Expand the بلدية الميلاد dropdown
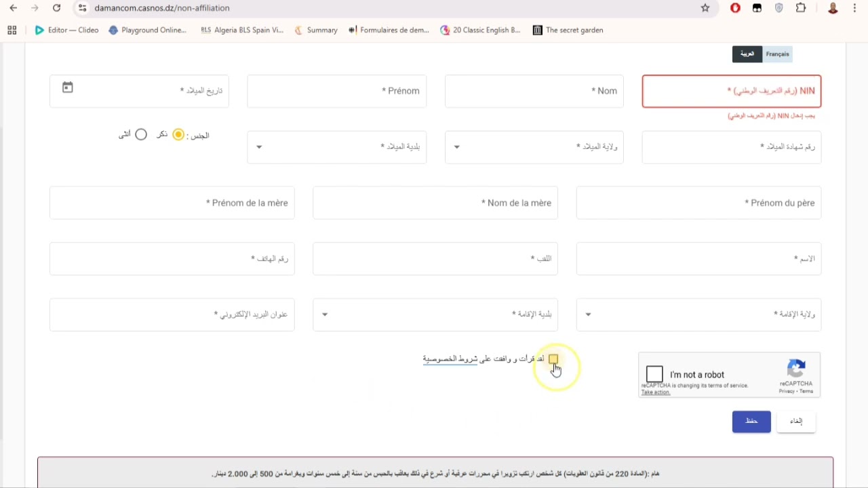The image size is (868, 488). pyautogui.click(x=337, y=147)
